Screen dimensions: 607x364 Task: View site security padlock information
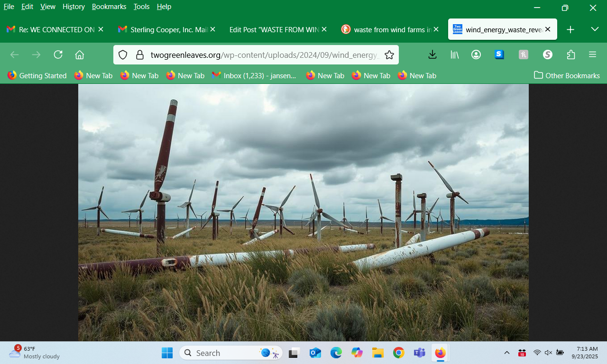139,55
